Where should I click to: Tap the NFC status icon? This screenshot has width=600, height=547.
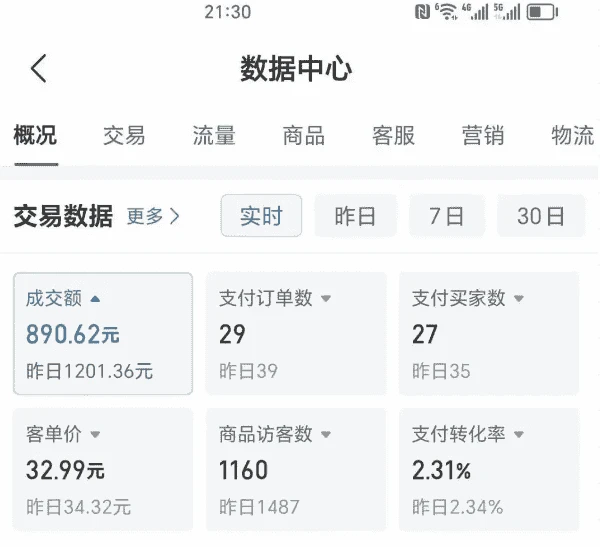(423, 12)
